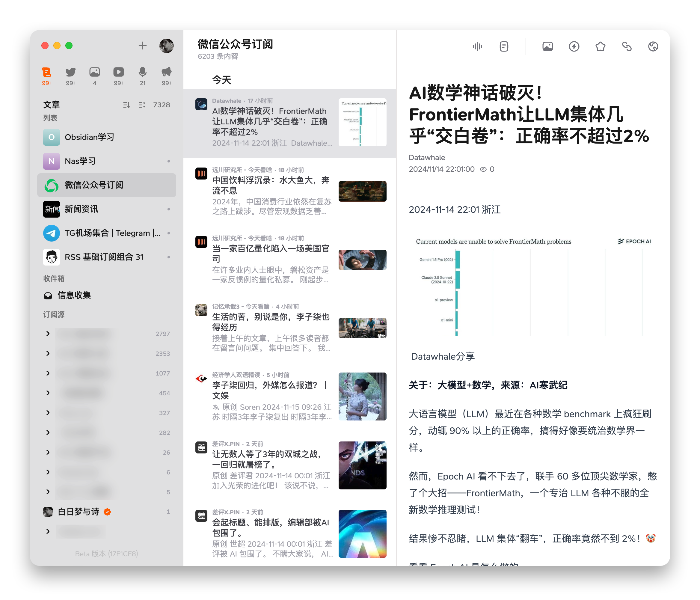Star the current article

pyautogui.click(x=600, y=46)
